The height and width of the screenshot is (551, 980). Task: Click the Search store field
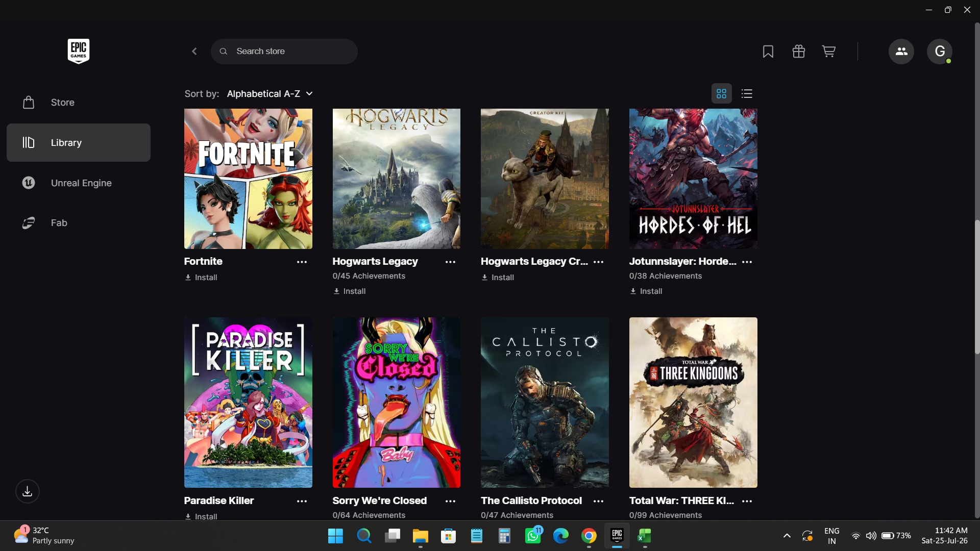click(284, 52)
